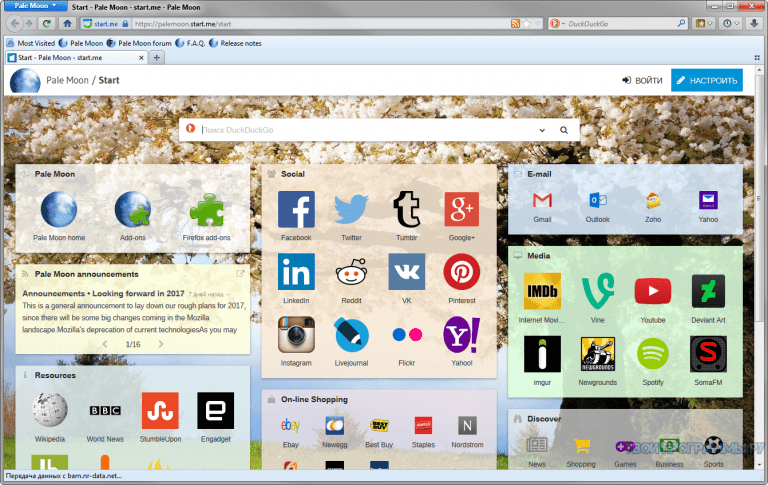The width and height of the screenshot is (768, 485).
Task: Reload the page with toolbar refresh button
Action: click(x=47, y=24)
